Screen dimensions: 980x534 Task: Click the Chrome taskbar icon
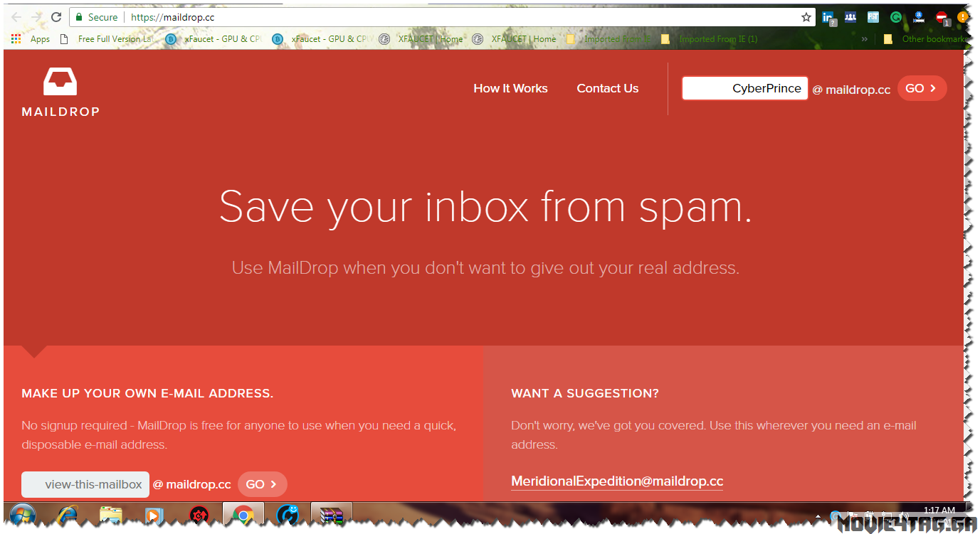click(x=243, y=515)
